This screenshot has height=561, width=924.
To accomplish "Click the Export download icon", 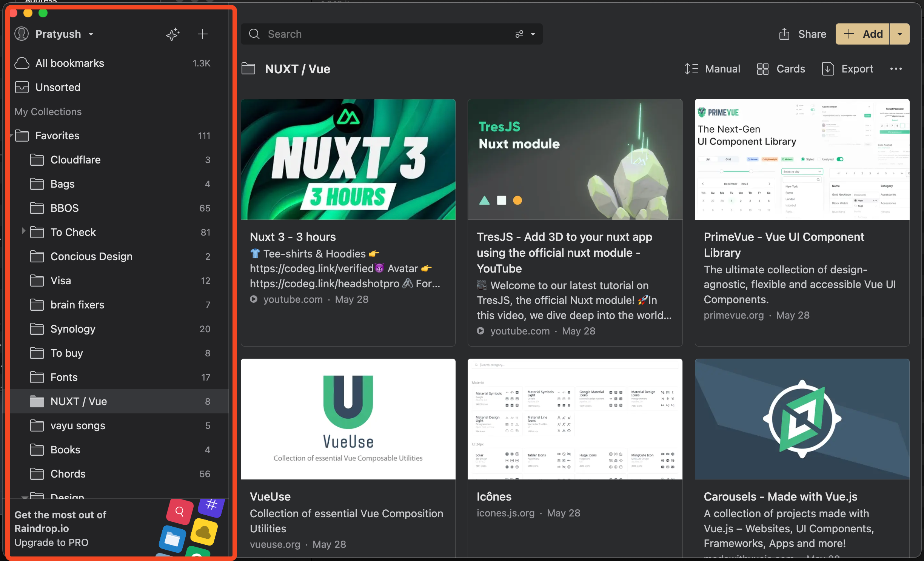I will (x=827, y=69).
